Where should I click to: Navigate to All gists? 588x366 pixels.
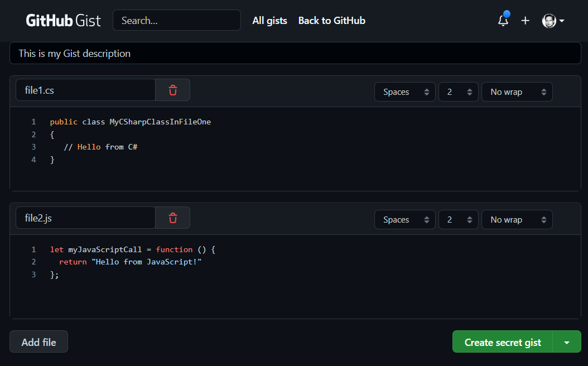pyautogui.click(x=269, y=21)
